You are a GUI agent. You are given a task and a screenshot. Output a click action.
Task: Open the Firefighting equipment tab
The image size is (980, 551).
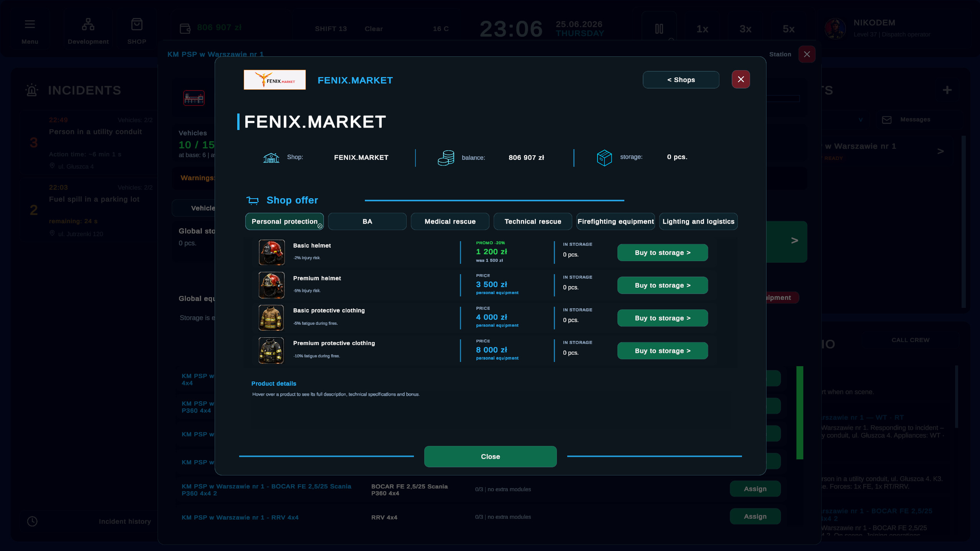coord(616,221)
